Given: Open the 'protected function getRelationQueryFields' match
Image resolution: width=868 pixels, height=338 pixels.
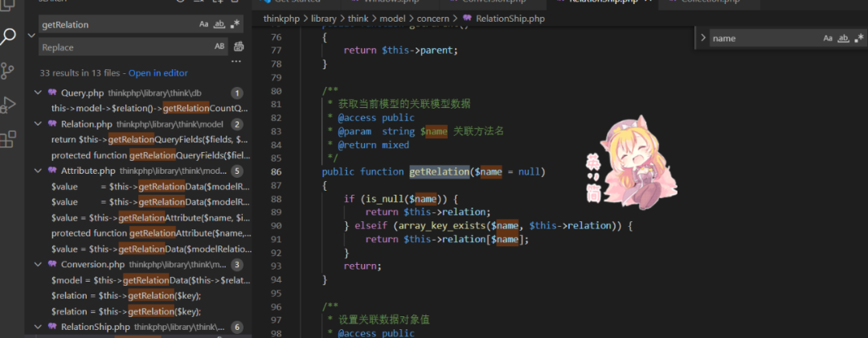Looking at the screenshot, I should (x=150, y=155).
